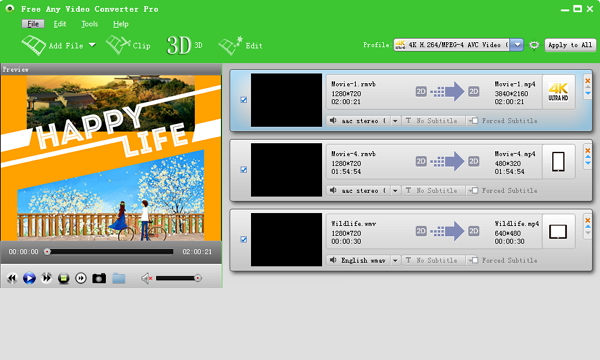Move Movie-1 down in the list

point(588,93)
